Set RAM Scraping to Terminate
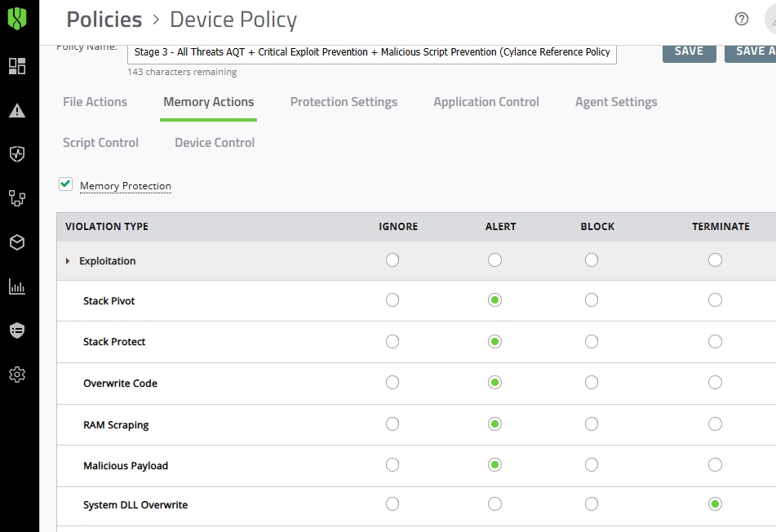The height and width of the screenshot is (532, 776). [x=715, y=423]
